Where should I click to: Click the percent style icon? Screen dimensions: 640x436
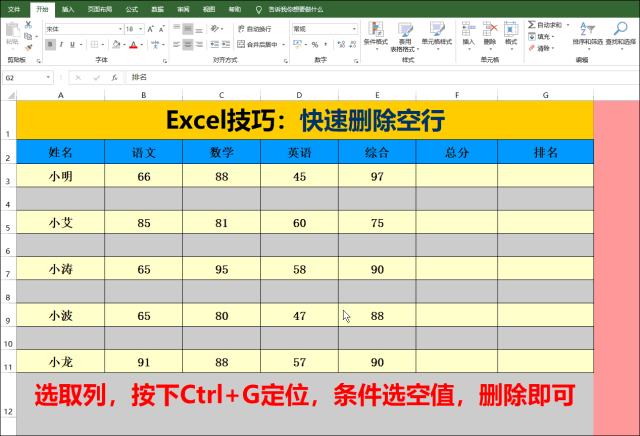315,44
